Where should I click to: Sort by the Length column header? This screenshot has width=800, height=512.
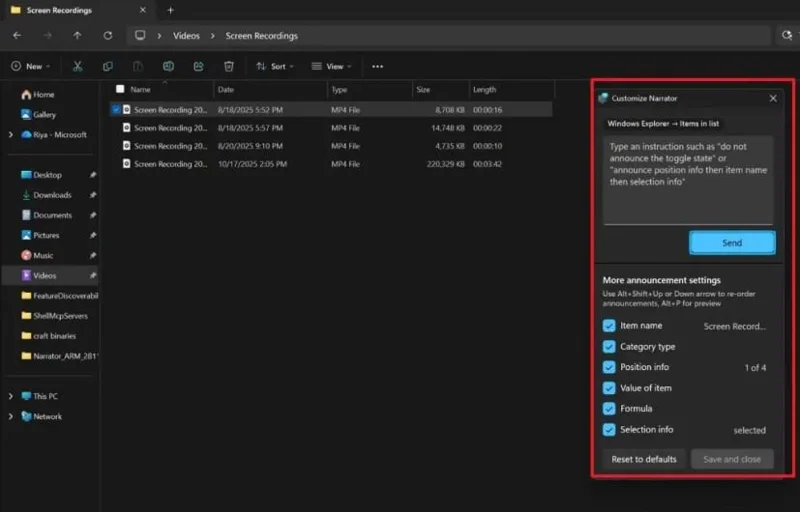[512, 90]
